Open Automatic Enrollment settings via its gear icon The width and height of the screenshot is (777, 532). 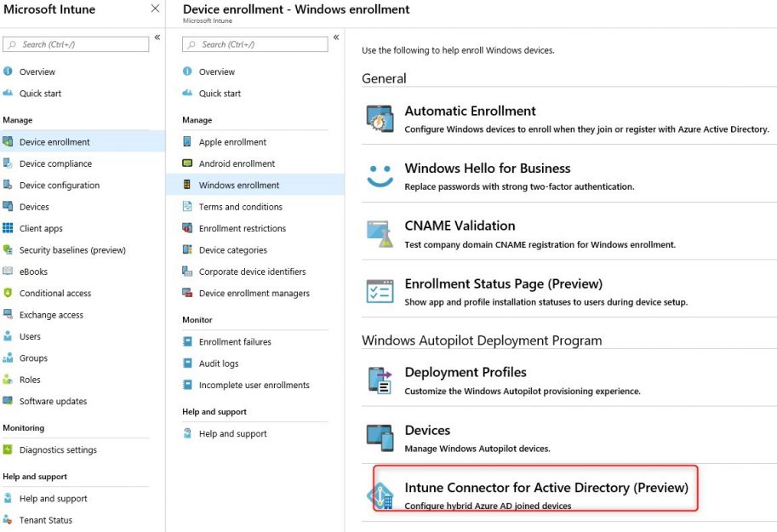pyautogui.click(x=378, y=117)
